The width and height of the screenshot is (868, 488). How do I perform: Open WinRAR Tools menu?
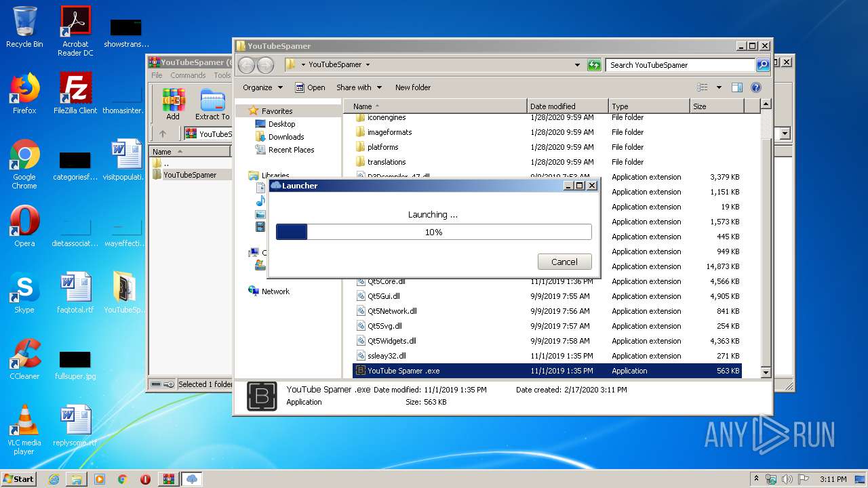222,75
